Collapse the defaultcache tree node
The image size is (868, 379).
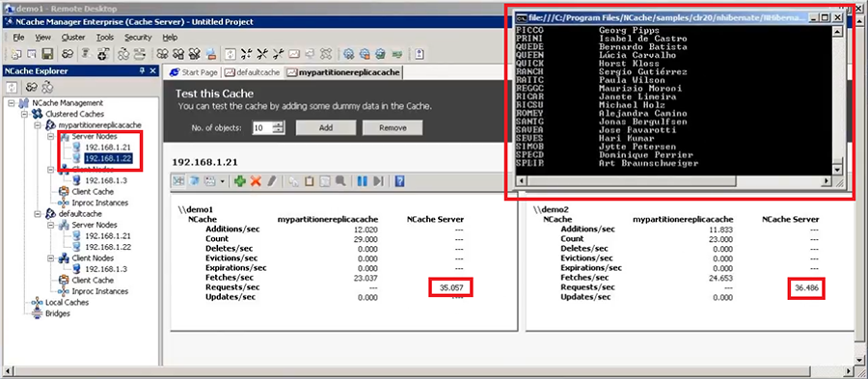[38, 213]
